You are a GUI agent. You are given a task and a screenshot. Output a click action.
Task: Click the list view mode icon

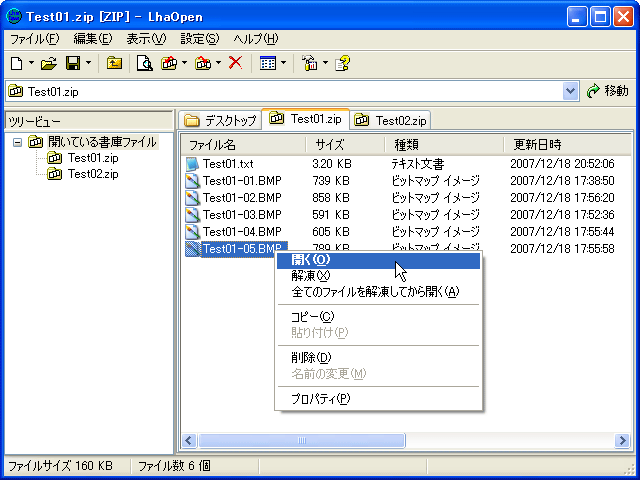(x=267, y=63)
